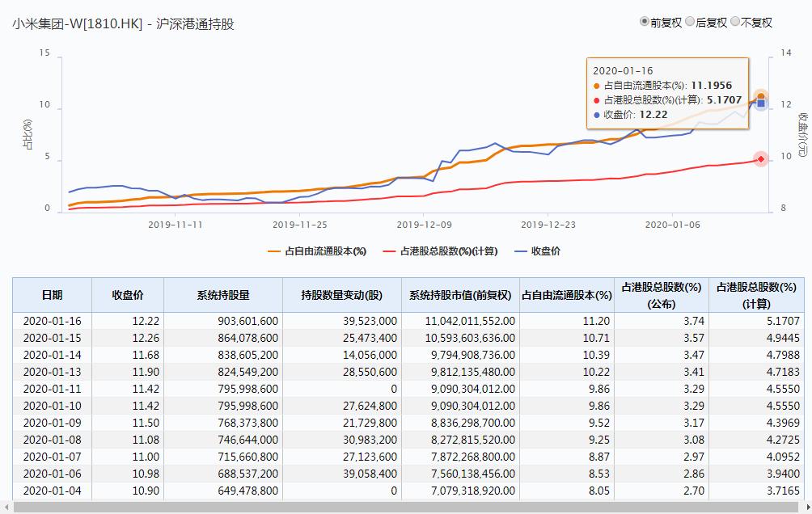
Task: Click calculated percentage 5.1707 table cell
Action: click(x=756, y=321)
